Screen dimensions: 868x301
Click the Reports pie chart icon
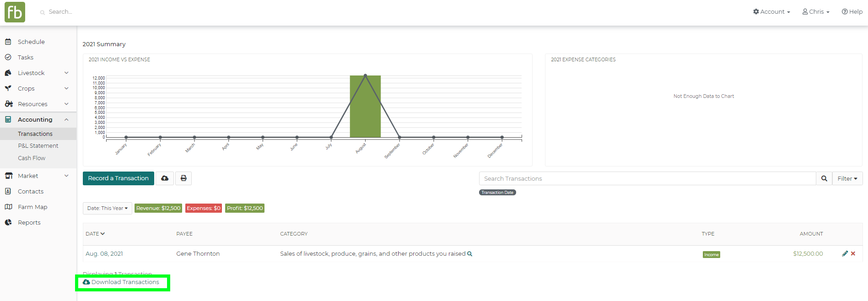coord(8,222)
